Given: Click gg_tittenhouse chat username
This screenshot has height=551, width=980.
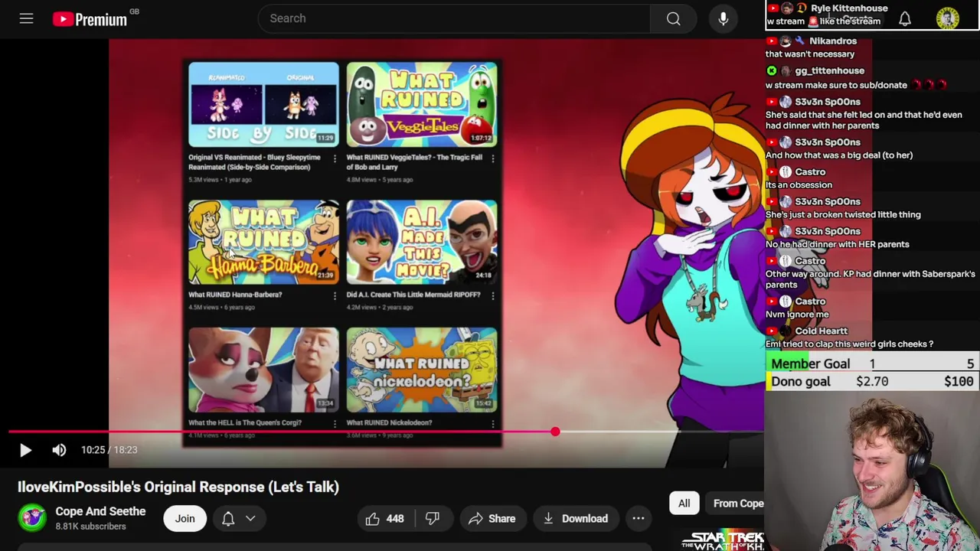Looking at the screenshot, I should (x=829, y=70).
